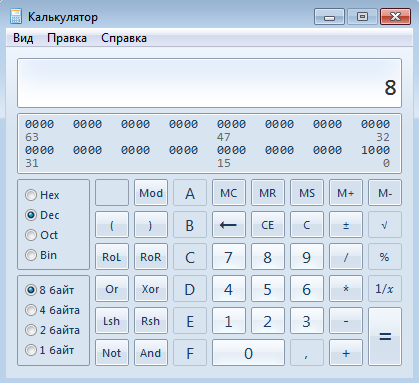Choose the 4 байта option
This screenshot has height=383, width=419.
[52, 310]
